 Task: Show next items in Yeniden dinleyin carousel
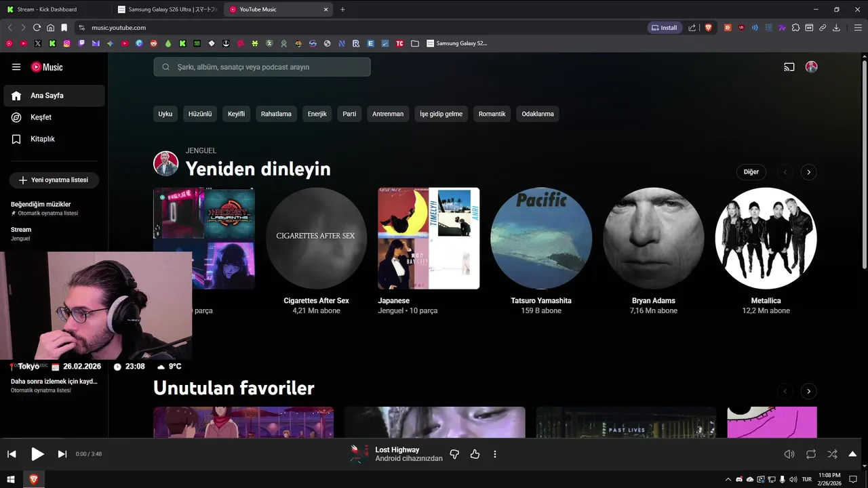click(x=808, y=172)
